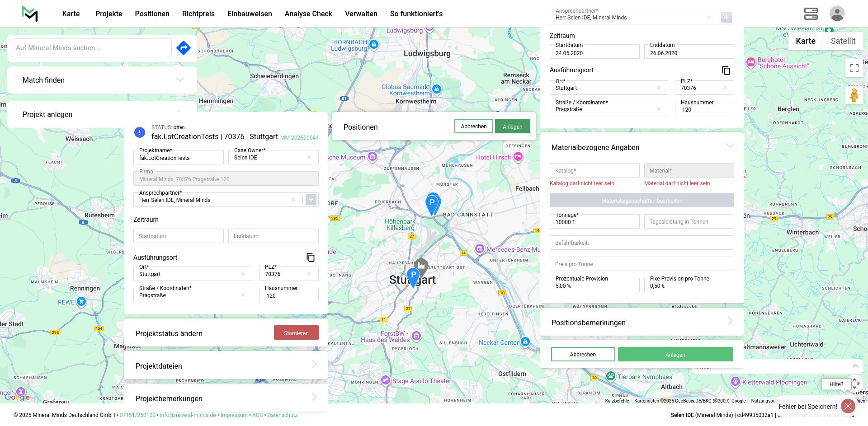Click the Mineral Minds logo
The width and height of the screenshot is (868, 426).
tap(30, 14)
